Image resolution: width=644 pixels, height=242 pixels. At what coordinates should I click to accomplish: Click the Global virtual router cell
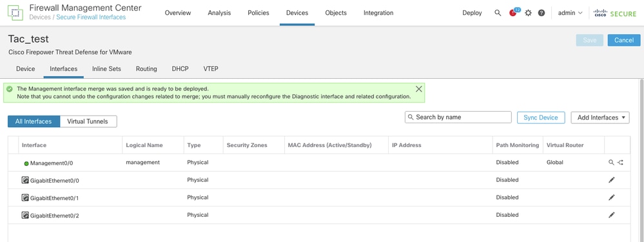pyautogui.click(x=555, y=162)
